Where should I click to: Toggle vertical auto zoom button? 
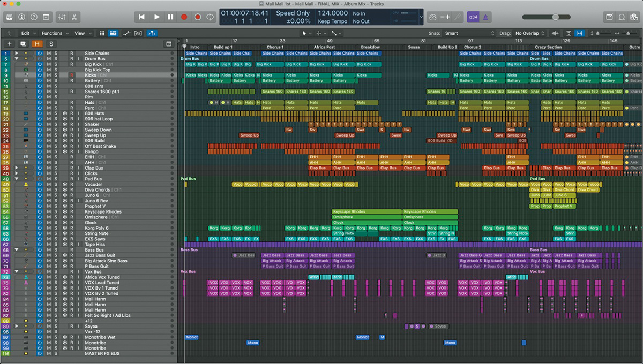pyautogui.click(x=569, y=33)
